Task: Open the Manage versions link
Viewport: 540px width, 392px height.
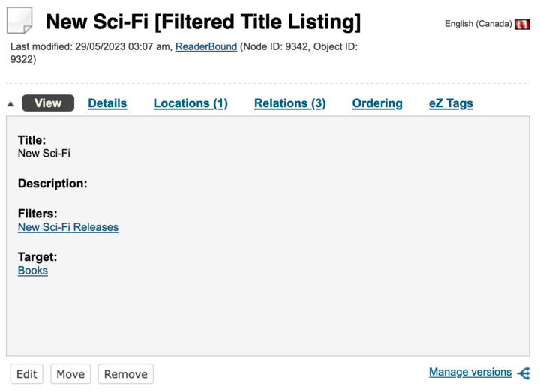Action: pyautogui.click(x=470, y=372)
